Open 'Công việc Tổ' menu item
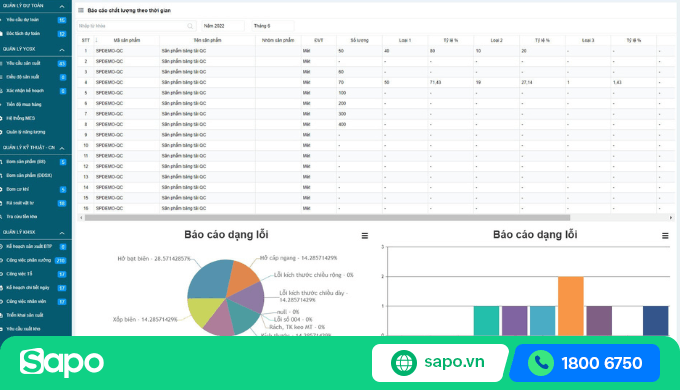Viewport: 680px width, 390px height. [x=19, y=274]
